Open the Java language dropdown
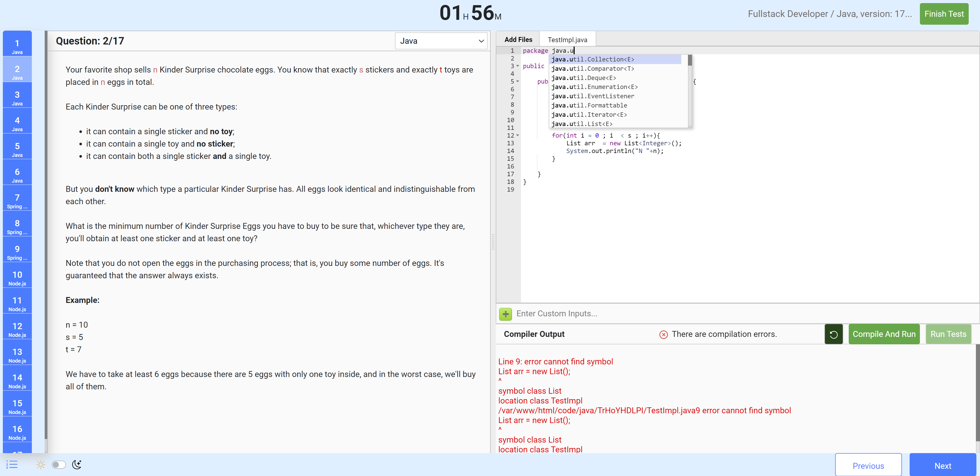The image size is (980, 476). click(x=441, y=41)
